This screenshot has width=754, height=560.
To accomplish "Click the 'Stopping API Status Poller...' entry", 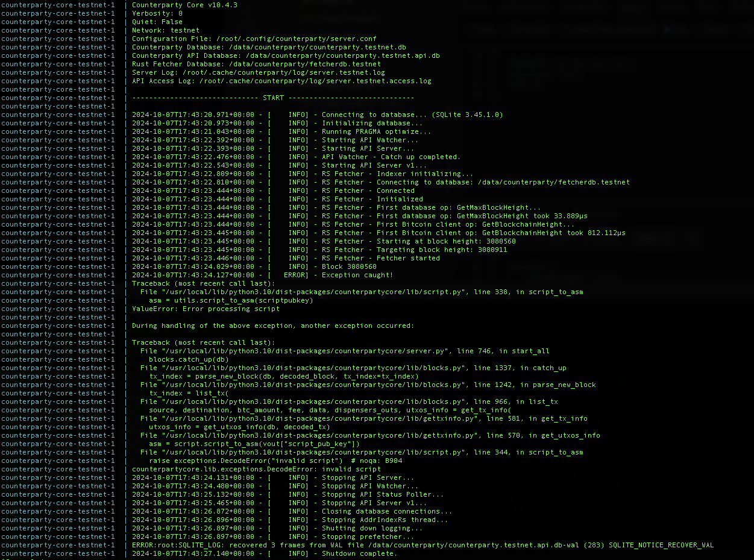I will 288,494.
